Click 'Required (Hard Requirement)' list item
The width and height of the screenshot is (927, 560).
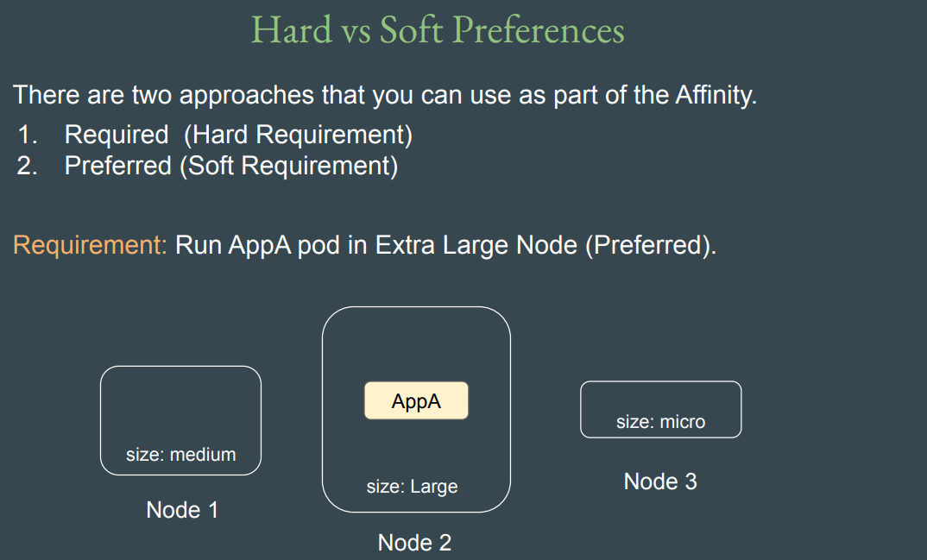click(x=238, y=135)
